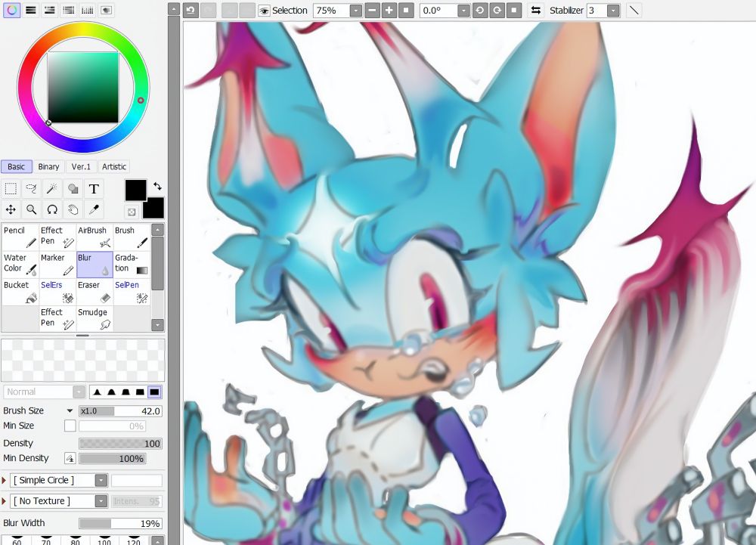Select the Zoom magnifier tool

pos(31,209)
